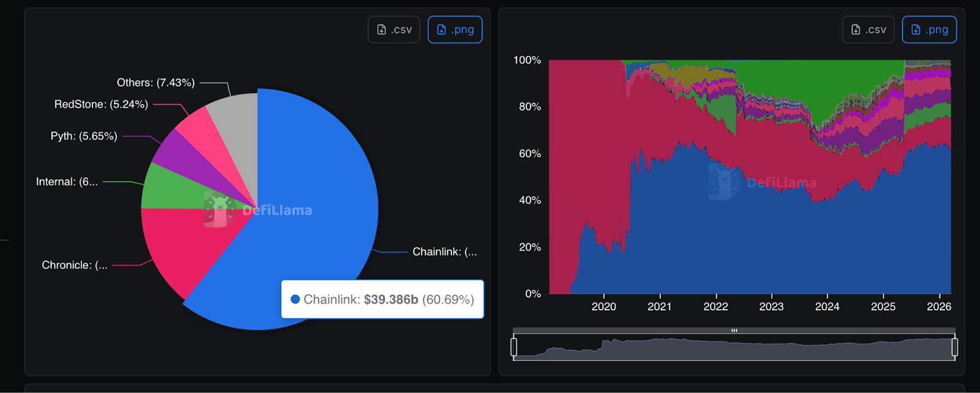980x393 pixels.
Task: Click the DefiLlama watermark logo on pie chart
Action: tap(219, 209)
